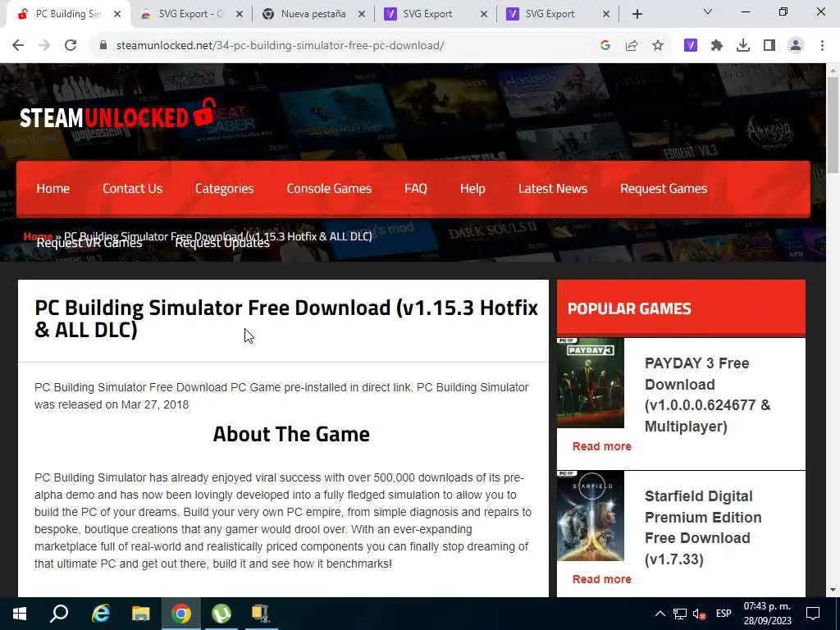Close the Nueva pestaña tab
Image resolution: width=840 pixels, height=630 pixels.
pyautogui.click(x=362, y=14)
